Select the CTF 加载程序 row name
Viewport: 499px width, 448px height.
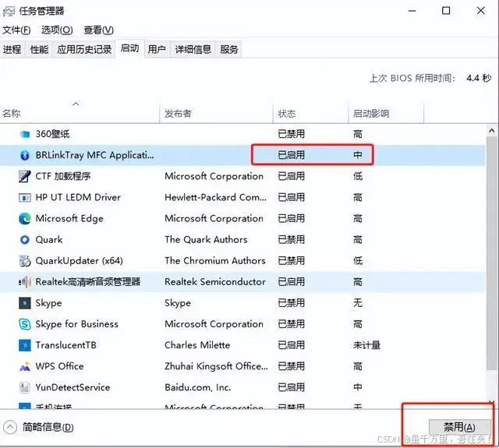63,176
